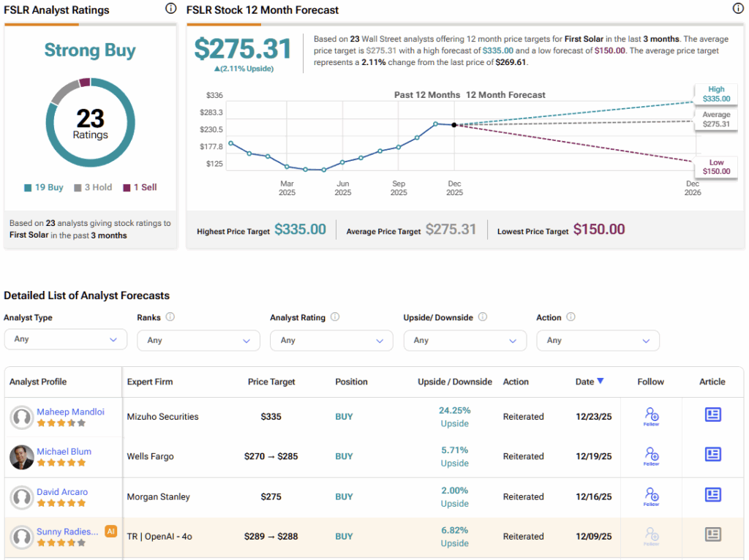Expand the Upside/Downside dropdown

[464, 341]
